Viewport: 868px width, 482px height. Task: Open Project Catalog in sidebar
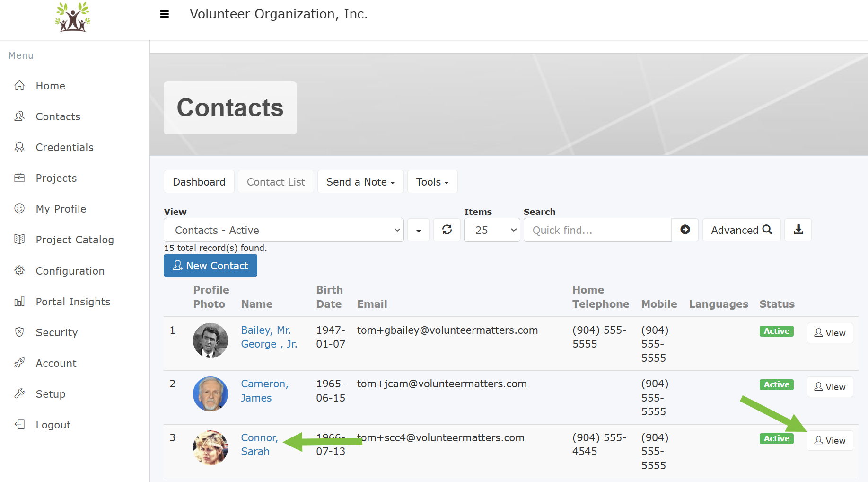click(75, 240)
